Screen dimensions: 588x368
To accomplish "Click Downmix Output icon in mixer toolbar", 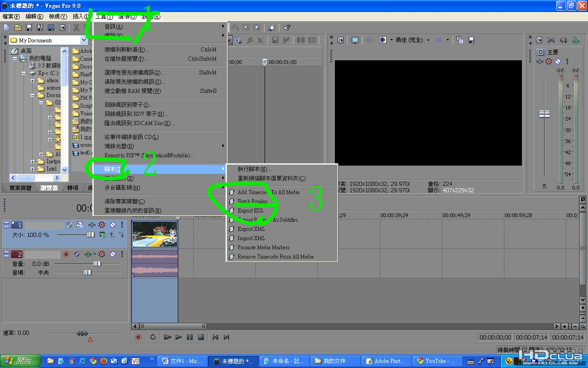I will point(551,40).
